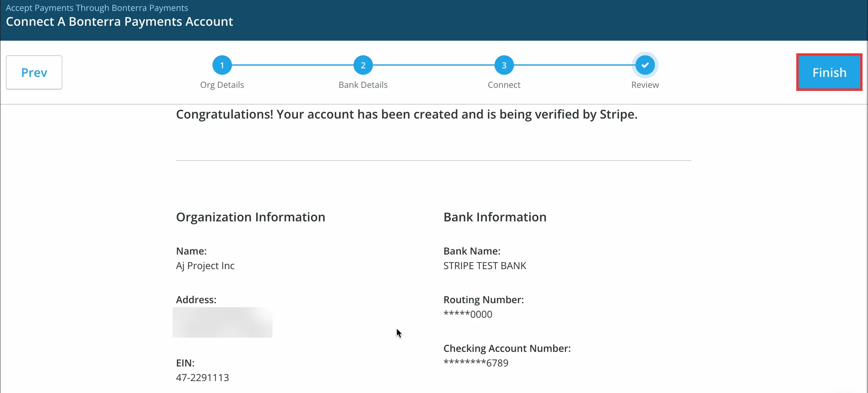Image resolution: width=868 pixels, height=393 pixels.
Task: Click the Review step label
Action: 645,85
